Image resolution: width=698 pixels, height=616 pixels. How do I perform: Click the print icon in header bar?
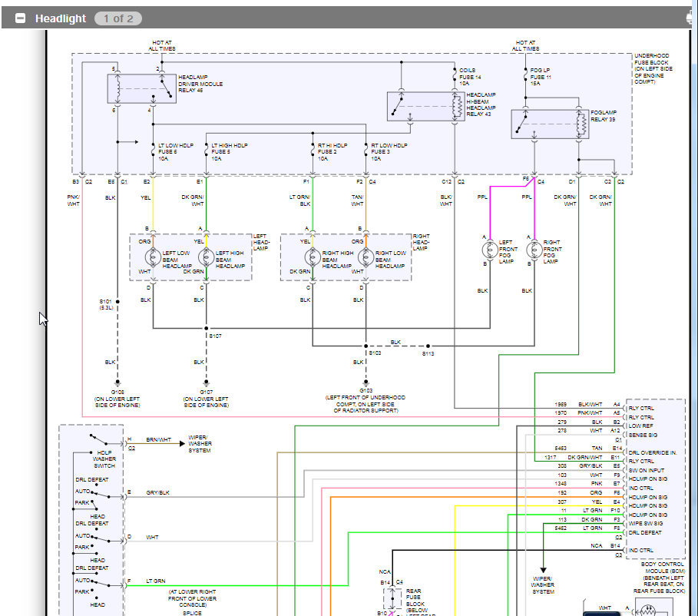tap(692, 18)
